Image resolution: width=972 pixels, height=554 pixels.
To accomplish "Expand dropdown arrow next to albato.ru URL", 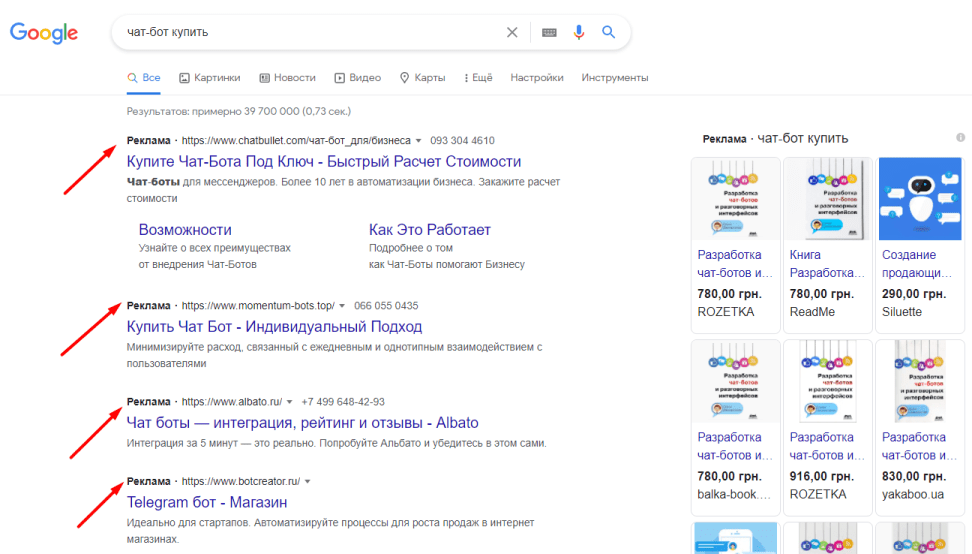I will pyautogui.click(x=289, y=402).
